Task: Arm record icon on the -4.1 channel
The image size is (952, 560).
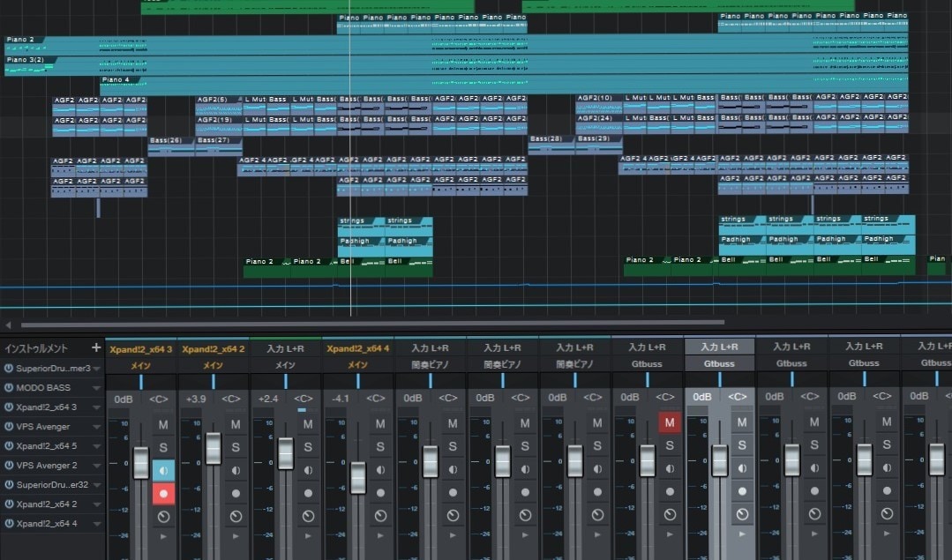Action: 380,493
